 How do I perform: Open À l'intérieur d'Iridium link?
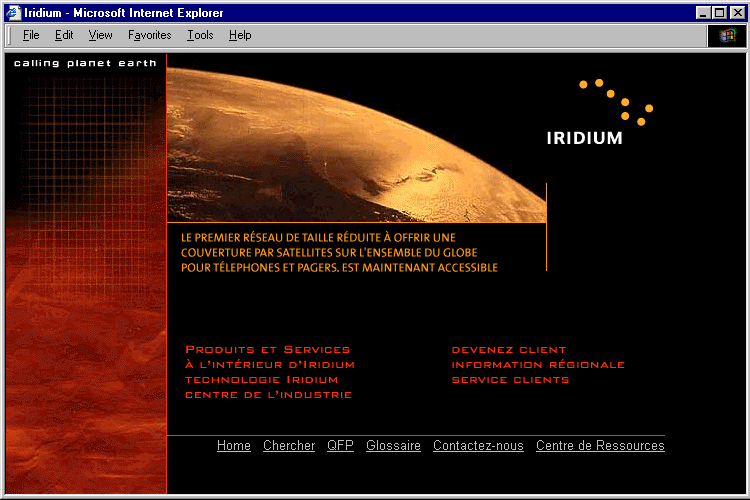pos(270,365)
